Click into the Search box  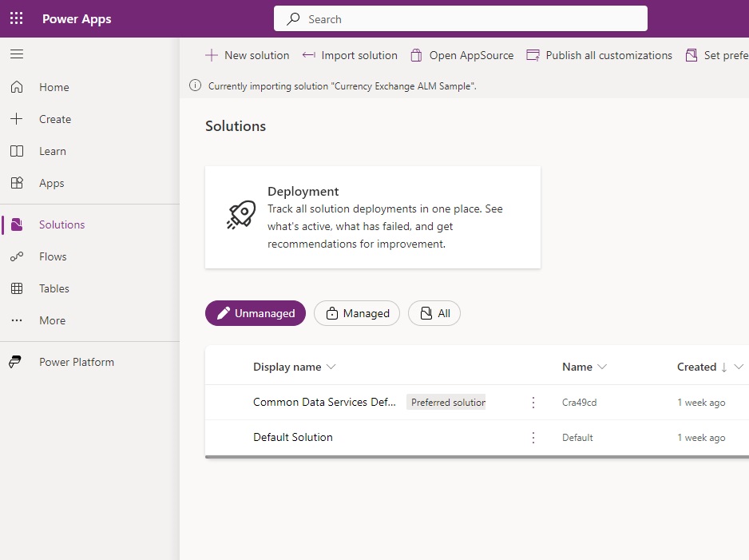(x=461, y=19)
